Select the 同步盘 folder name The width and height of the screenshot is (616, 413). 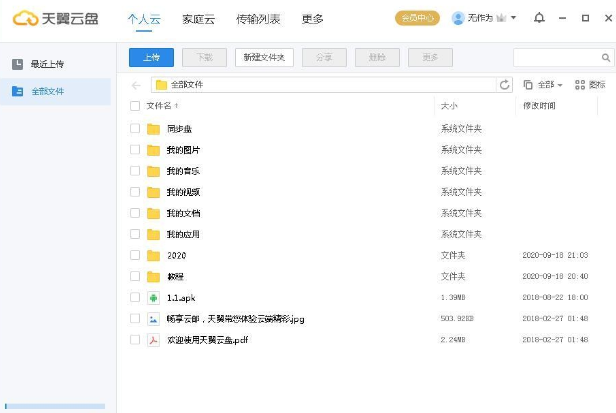coord(179,129)
